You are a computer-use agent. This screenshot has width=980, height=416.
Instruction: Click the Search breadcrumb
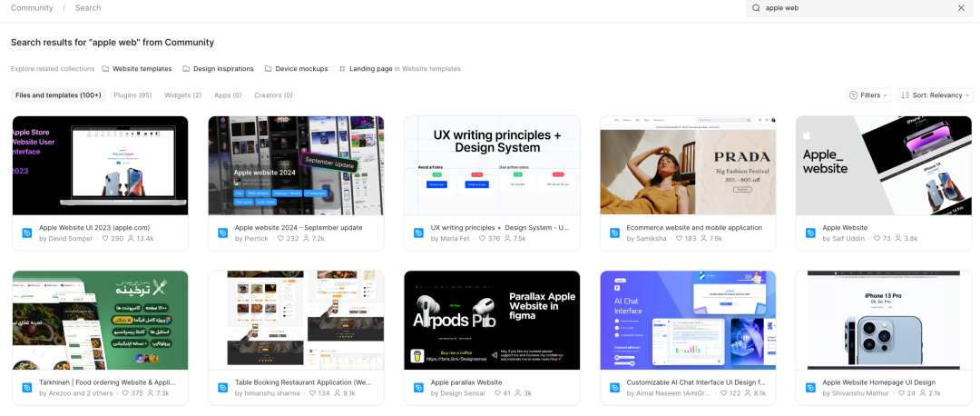pyautogui.click(x=88, y=8)
